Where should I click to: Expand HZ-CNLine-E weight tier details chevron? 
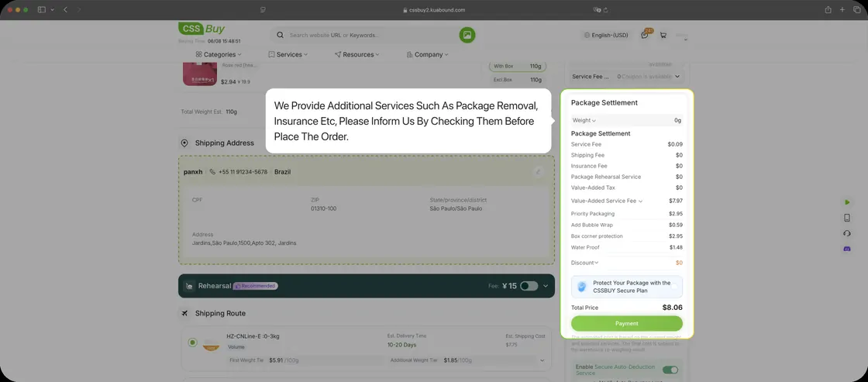click(x=542, y=360)
